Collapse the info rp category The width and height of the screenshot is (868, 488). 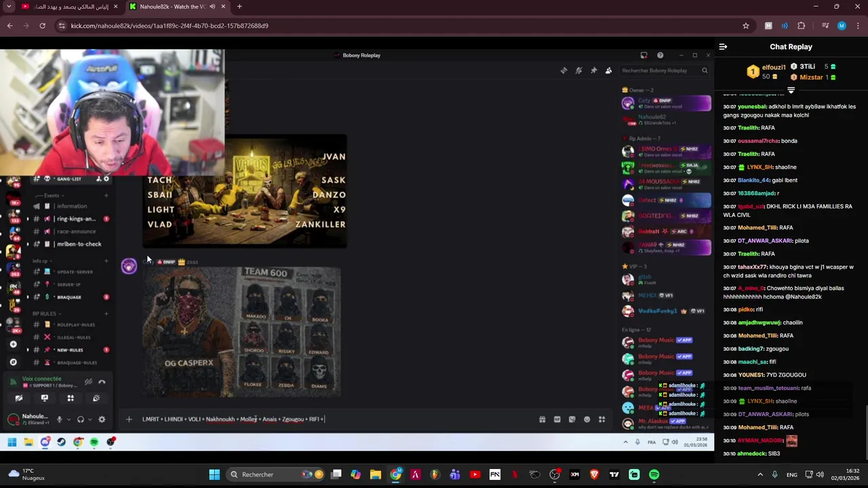pyautogui.click(x=41, y=261)
